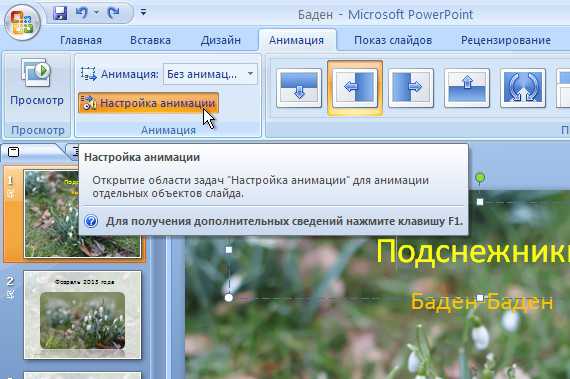Click the Баден-Баден subtitle text
Screen dimensions: 570x379
click(482, 302)
